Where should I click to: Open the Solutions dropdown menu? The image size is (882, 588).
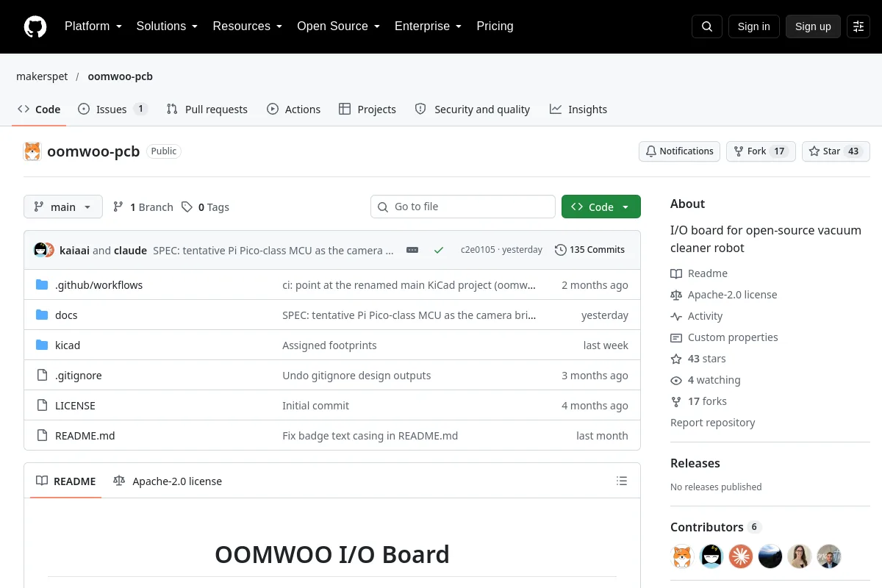coord(167,26)
